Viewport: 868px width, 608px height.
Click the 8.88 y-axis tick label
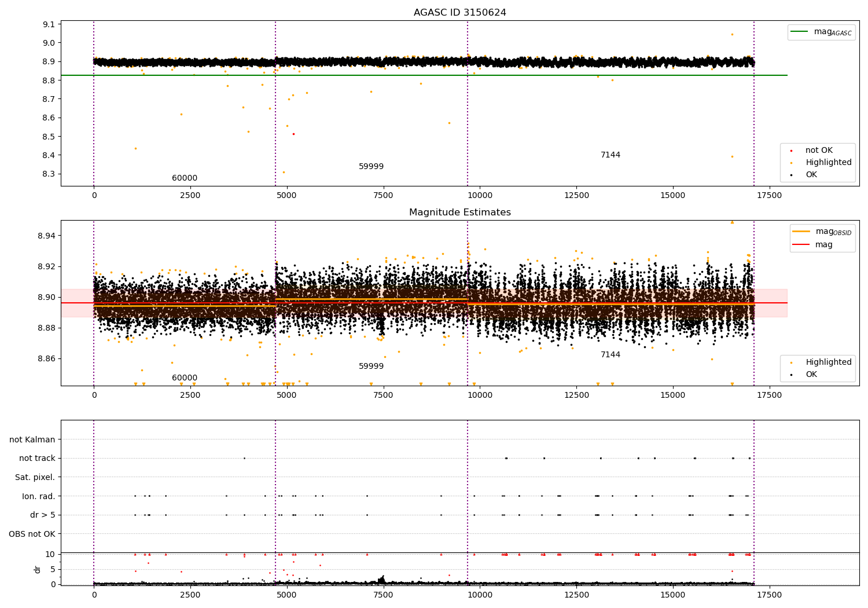pos(46,328)
